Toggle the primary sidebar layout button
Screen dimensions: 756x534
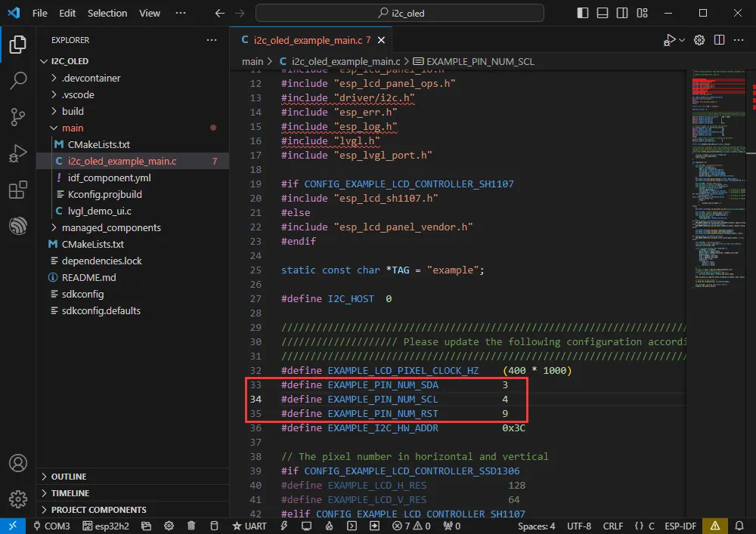pos(582,13)
